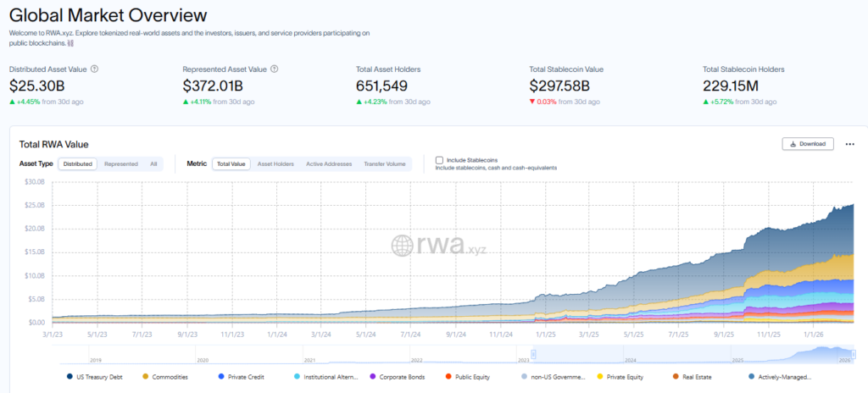Enable the Include Stablecoins checkbox
This screenshot has height=393, width=868.
coord(439,159)
